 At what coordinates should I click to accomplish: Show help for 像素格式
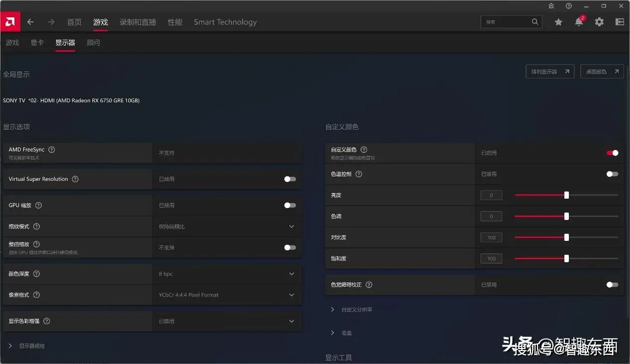coord(36,295)
